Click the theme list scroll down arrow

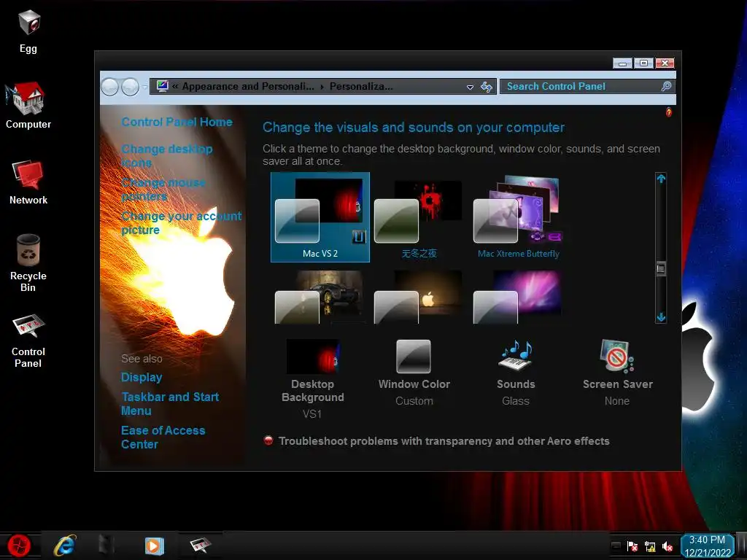tap(661, 317)
